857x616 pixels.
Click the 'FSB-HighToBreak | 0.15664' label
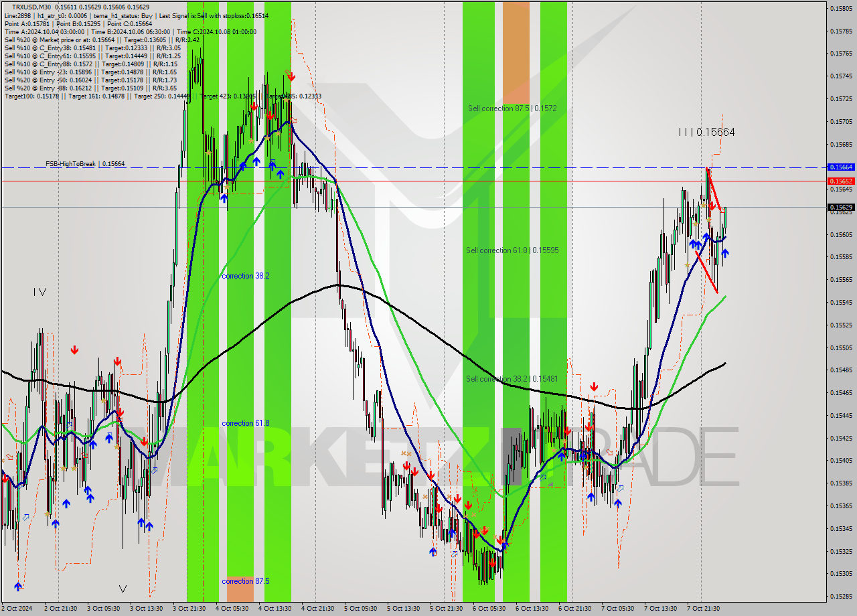[x=85, y=163]
